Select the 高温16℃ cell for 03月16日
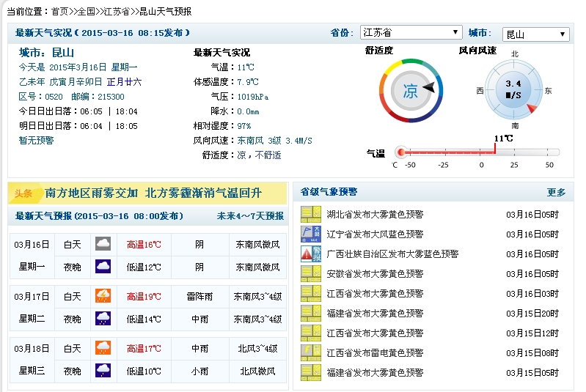This screenshot has height=392, width=586. 144,245
